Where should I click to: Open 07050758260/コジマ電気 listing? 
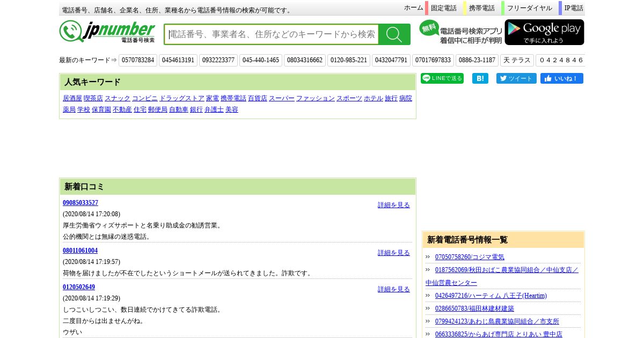tap(470, 257)
